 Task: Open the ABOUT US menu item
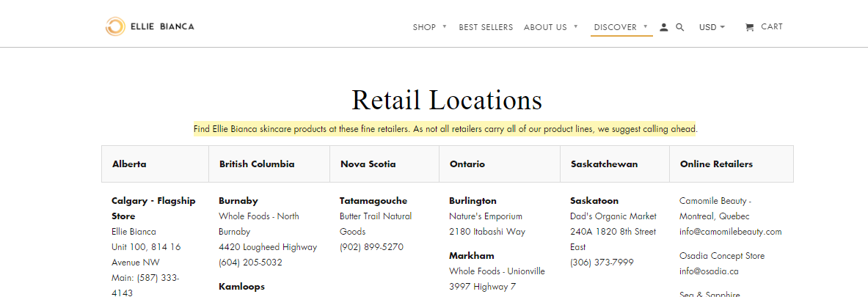pos(545,27)
